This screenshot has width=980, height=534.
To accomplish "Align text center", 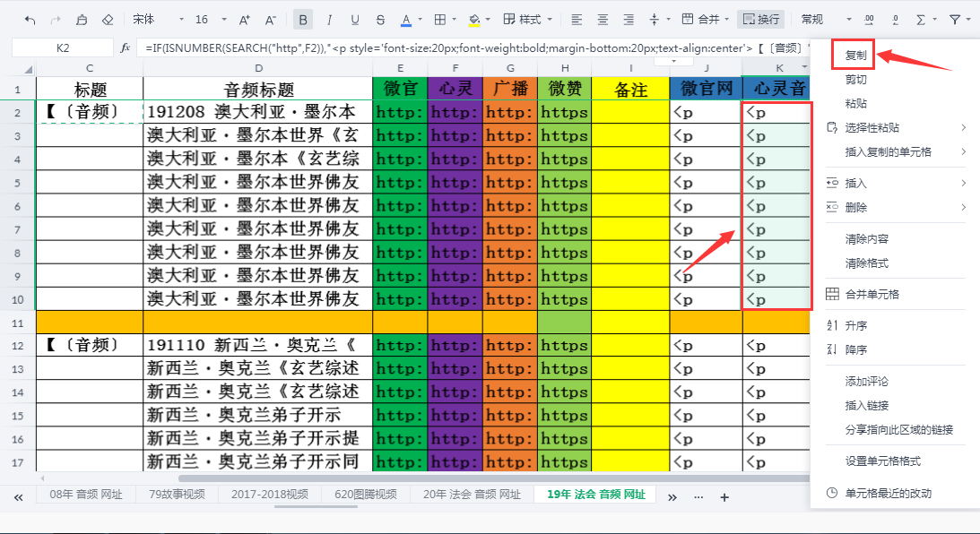I will click(x=603, y=20).
